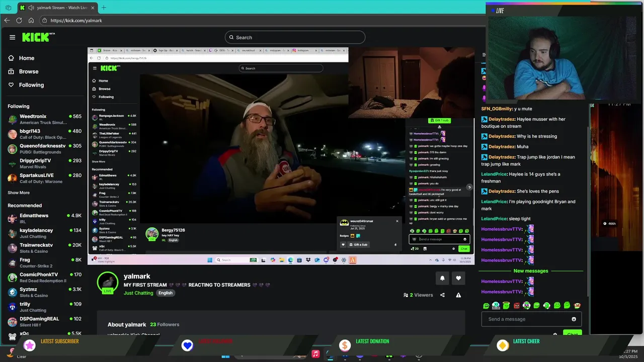This screenshot has height=362, width=644.
Task: Click the 23 Followers count
Action: 165,325
